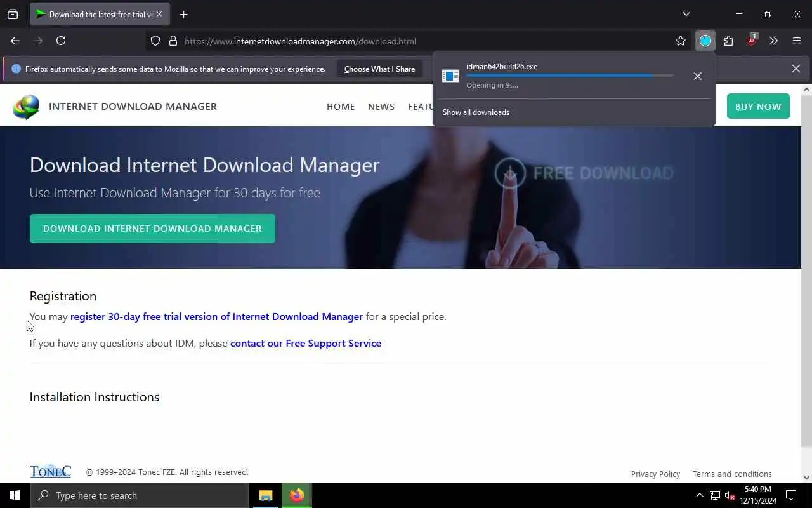812x508 pixels.
Task: Show hidden system tray icons
Action: pos(699,495)
